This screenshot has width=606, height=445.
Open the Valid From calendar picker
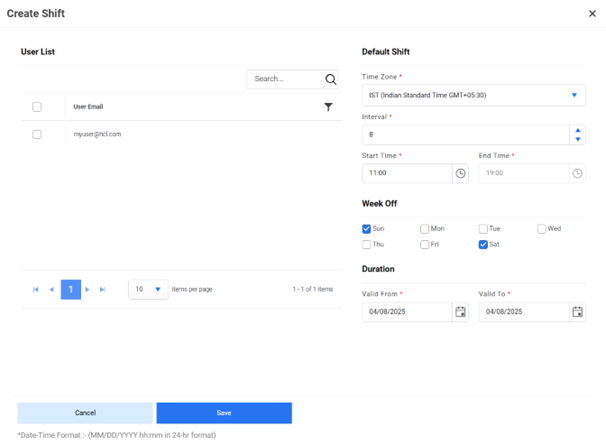[x=460, y=312]
